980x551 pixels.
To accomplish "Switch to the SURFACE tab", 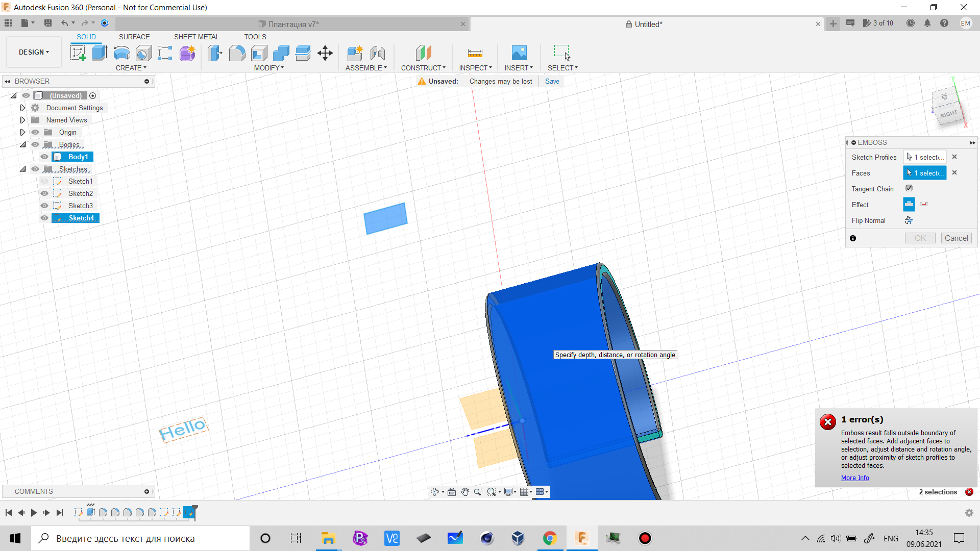I will pos(134,37).
